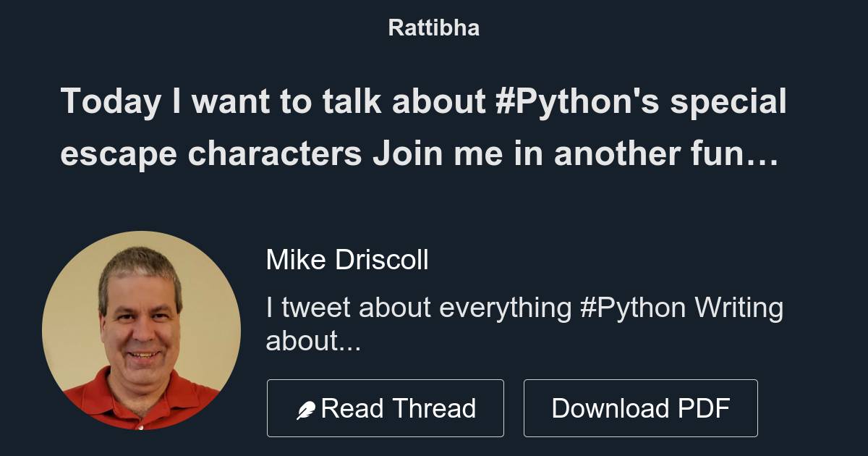Click 'Download PDF' to save the thread
Viewport: 868px width, 456px height.
pos(641,408)
